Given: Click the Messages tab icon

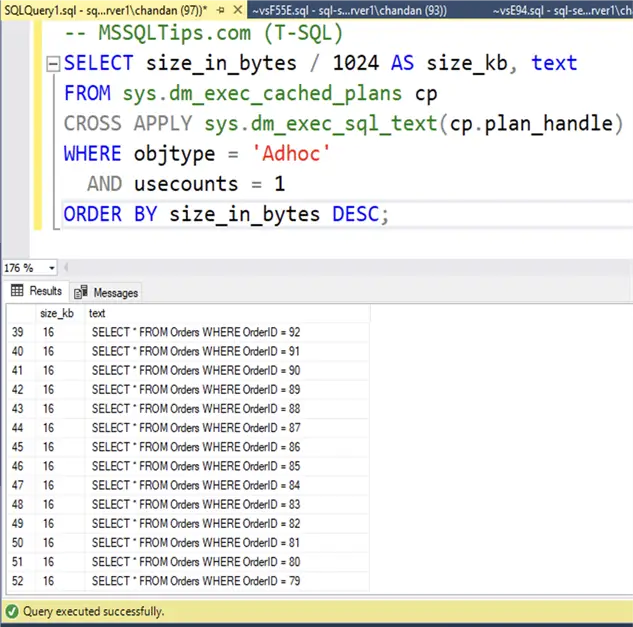Looking at the screenshot, I should coord(81,292).
